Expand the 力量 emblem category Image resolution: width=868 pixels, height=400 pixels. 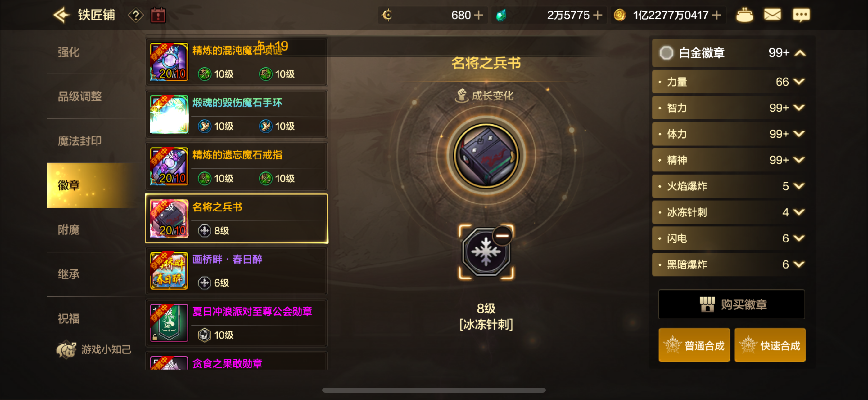729,82
